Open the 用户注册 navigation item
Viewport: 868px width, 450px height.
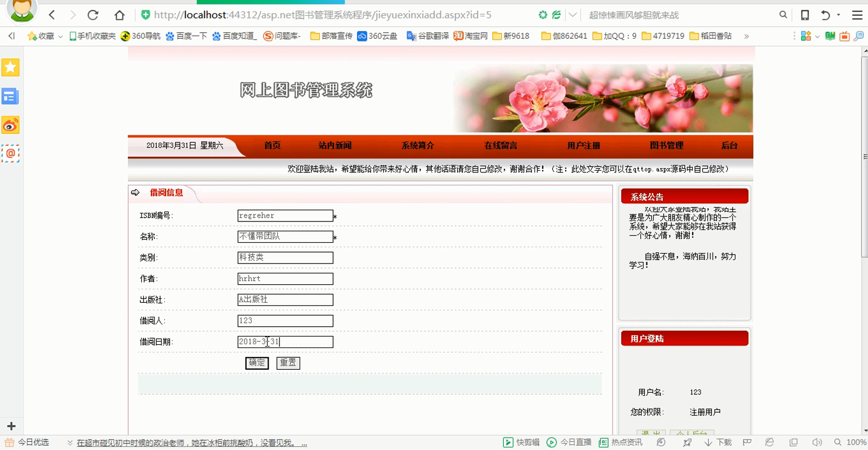coord(584,146)
